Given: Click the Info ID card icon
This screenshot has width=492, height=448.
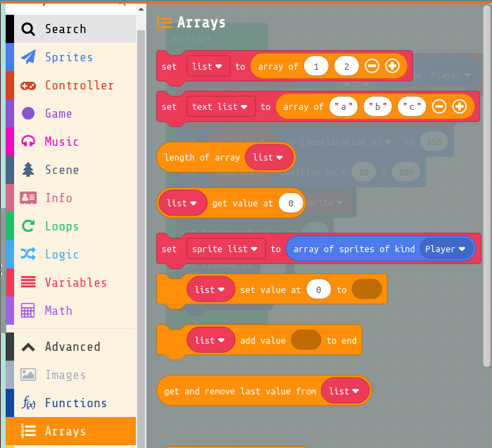Looking at the screenshot, I should (28, 198).
